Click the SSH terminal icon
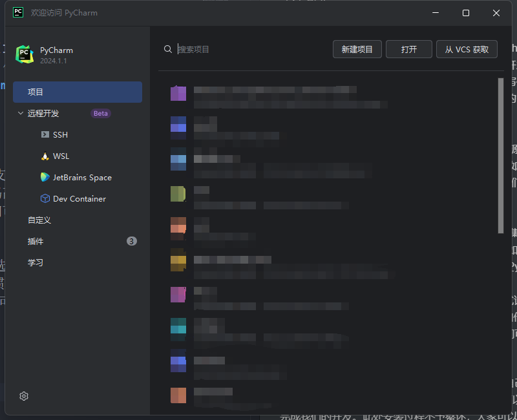Screen dimensions: 517x420 [45, 134]
